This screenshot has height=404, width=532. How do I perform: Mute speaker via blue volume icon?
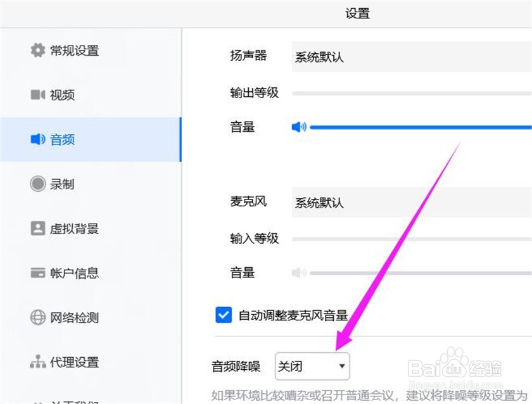(x=298, y=127)
